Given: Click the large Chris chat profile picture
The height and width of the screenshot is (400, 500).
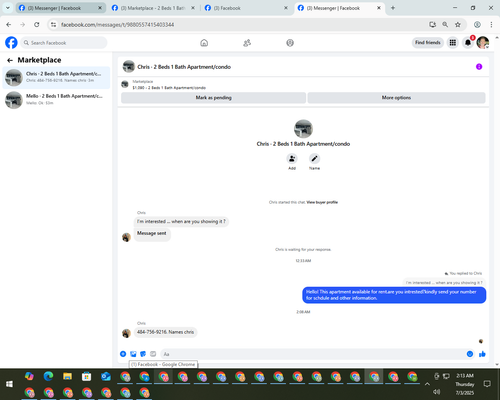Looking at the screenshot, I should coord(303,129).
